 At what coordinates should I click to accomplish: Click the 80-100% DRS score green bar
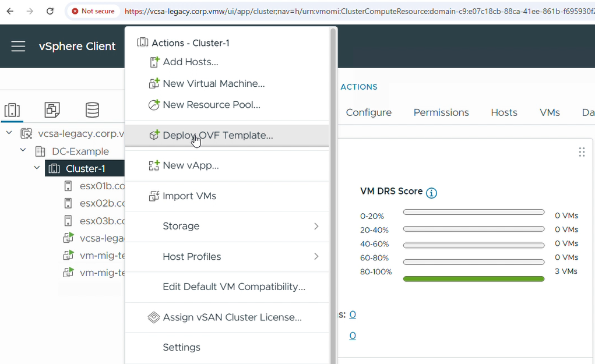474,279
